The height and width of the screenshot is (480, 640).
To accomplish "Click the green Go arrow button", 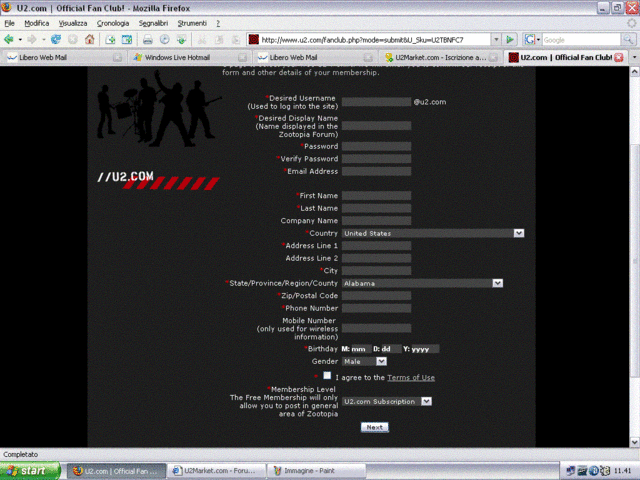I will pos(509,40).
